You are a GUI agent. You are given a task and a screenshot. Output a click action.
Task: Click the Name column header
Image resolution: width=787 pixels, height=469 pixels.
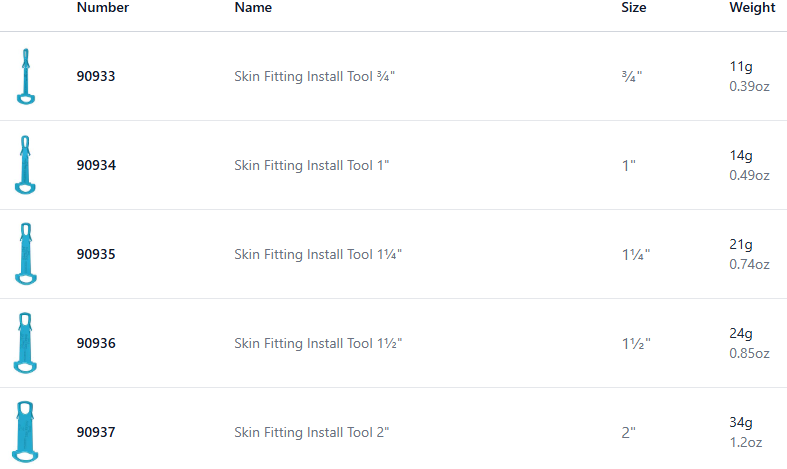(253, 8)
